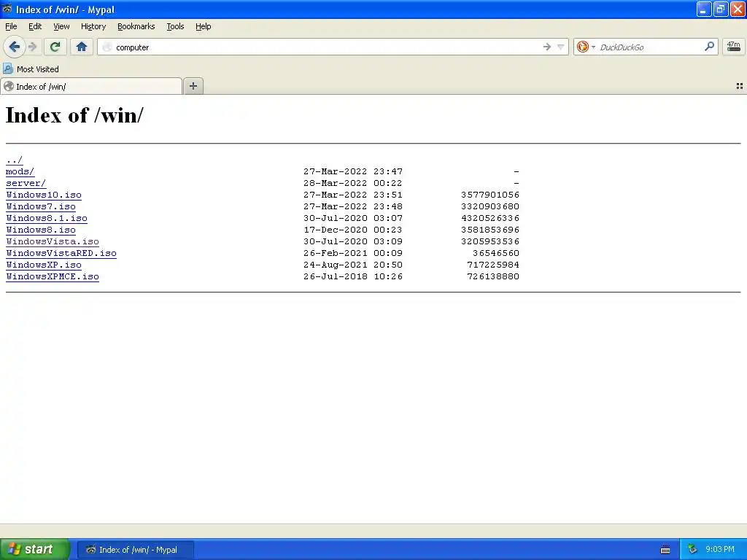Click the on-screen keyboard tray icon
Screen dimensions: 747x560
(x=665, y=550)
